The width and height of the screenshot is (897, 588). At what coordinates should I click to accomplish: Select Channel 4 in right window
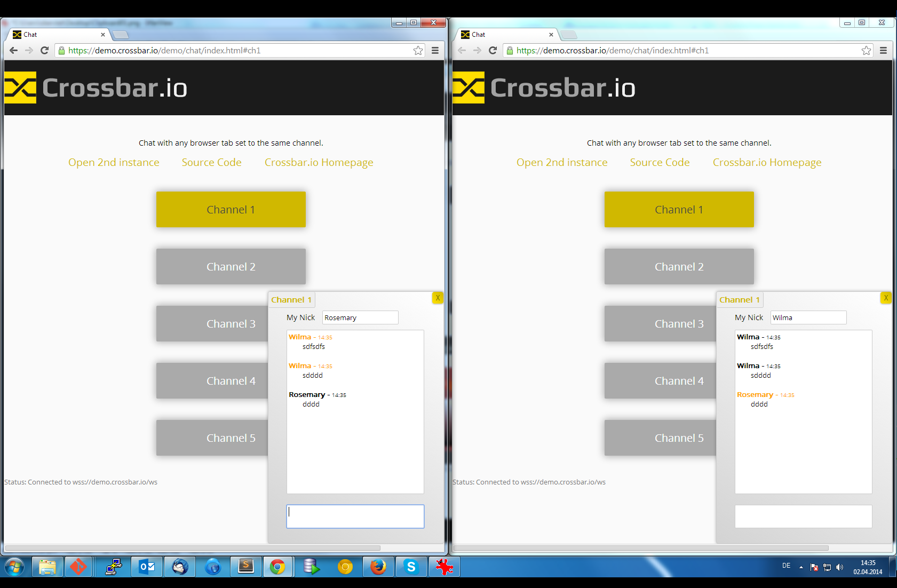click(x=661, y=381)
